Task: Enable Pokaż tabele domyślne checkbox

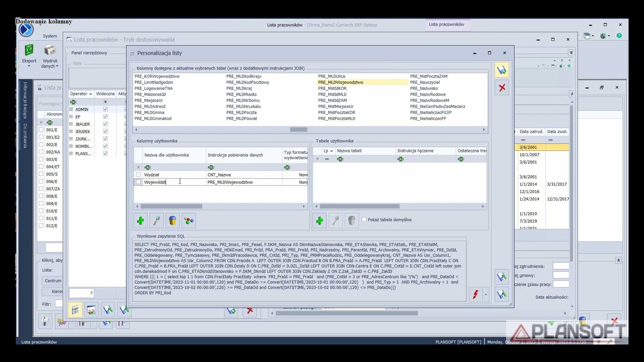Action: [x=364, y=220]
